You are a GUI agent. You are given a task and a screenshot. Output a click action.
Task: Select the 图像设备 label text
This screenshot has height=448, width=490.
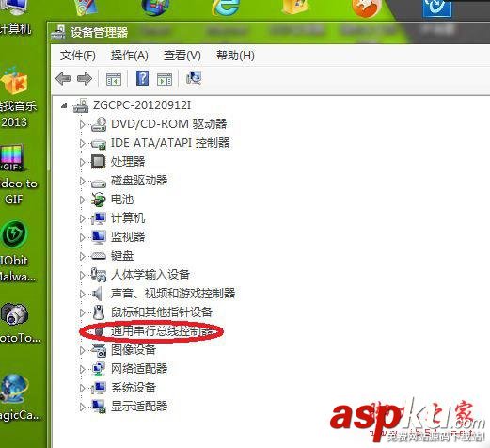click(x=134, y=350)
